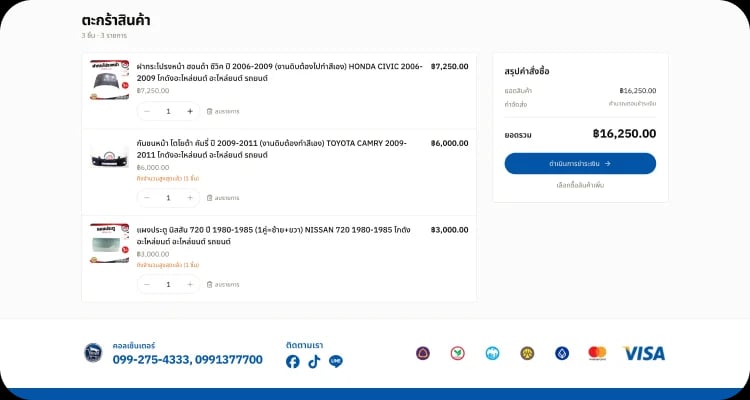Viewport: 750px width, 400px height.
Task: Click the continue shopping link under checkout
Action: click(580, 185)
